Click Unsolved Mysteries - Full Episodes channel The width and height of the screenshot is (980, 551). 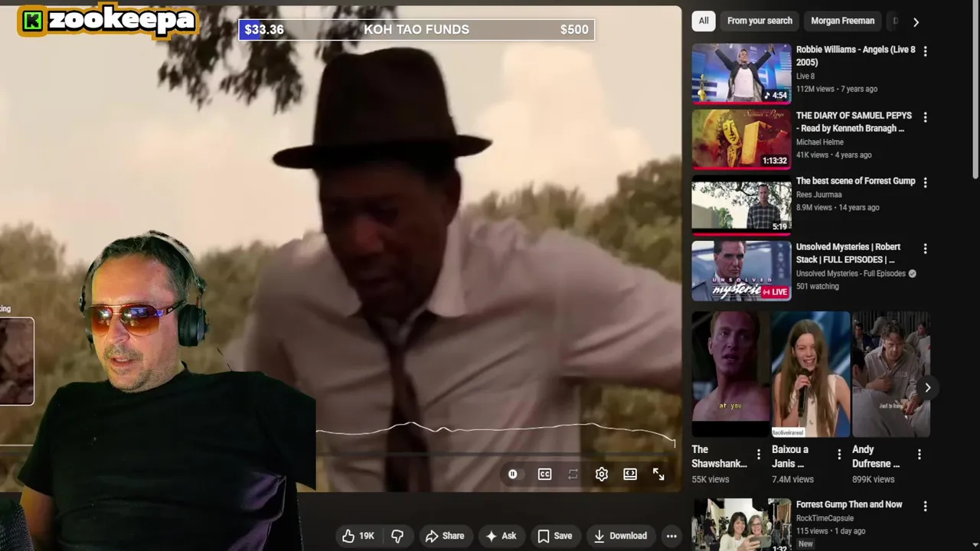[x=851, y=274]
